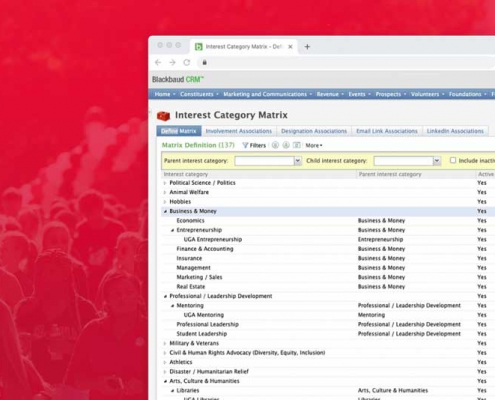Click the Blackbaud CRM logo
495x400 pixels.
(x=178, y=79)
